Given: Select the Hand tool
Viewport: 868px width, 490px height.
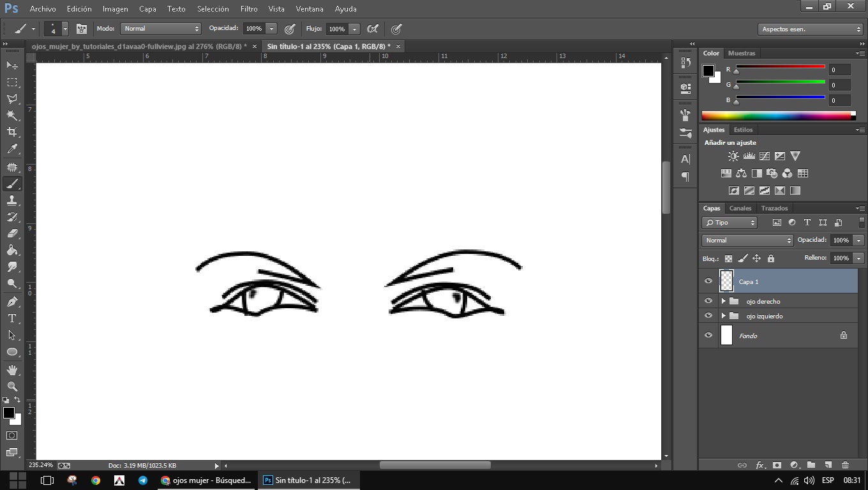Looking at the screenshot, I should [12, 369].
